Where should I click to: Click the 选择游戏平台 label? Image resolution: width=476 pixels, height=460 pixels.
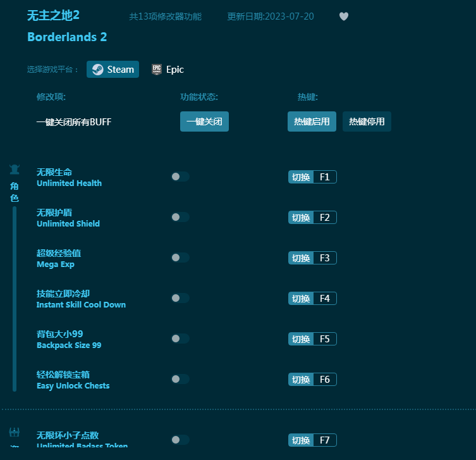click(52, 70)
